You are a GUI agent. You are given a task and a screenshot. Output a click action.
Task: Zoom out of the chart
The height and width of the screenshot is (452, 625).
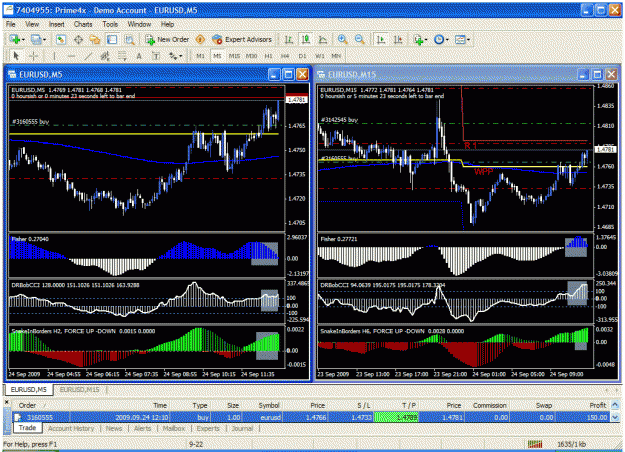(360, 39)
